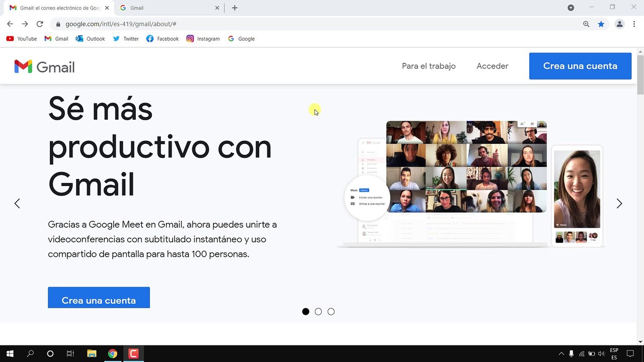Switch to the second tab named Gmail
This screenshot has height=362, width=644.
click(170, 8)
